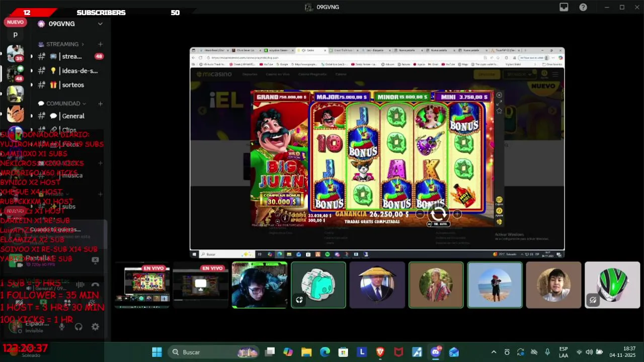Screen dimensions: 644x362
Task: Open Discord help icon in title bar
Action: coord(583,7)
